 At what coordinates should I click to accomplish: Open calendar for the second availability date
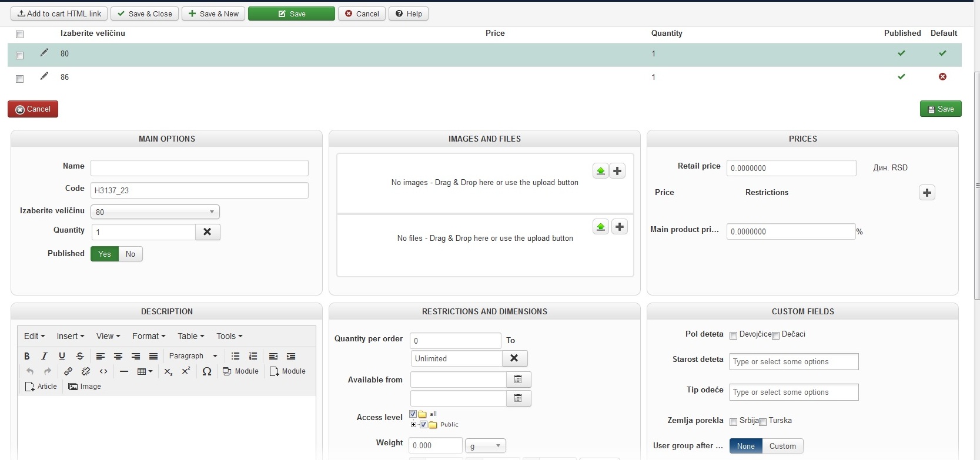519,398
